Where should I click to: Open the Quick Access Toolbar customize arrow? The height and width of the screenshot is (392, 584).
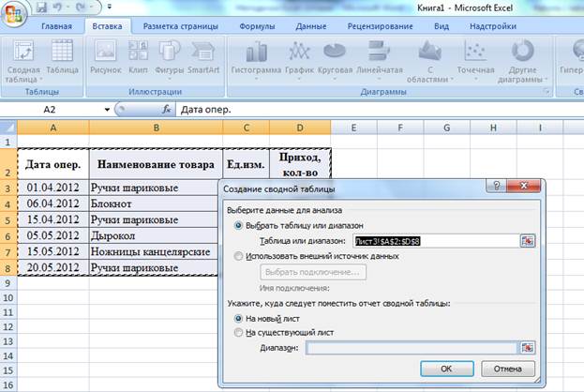[x=110, y=7]
